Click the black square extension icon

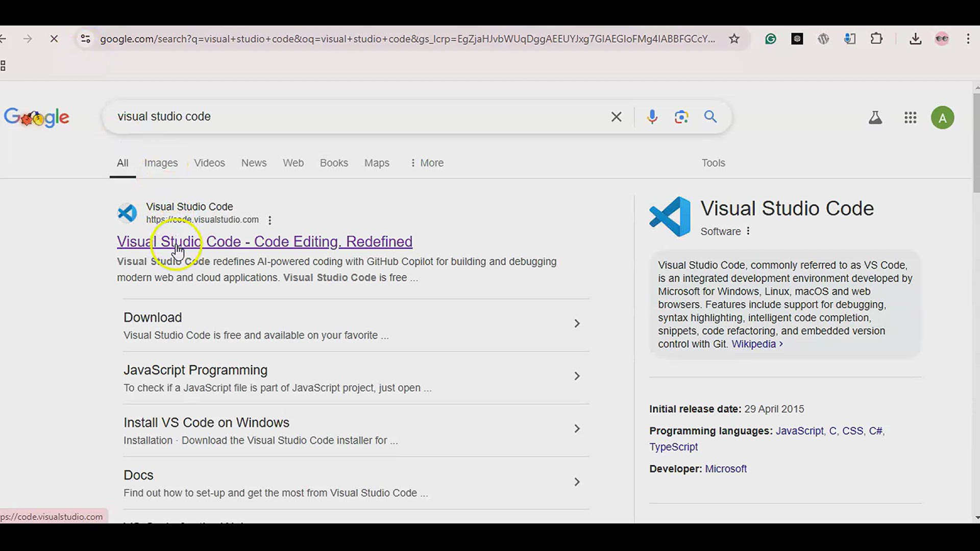797,39
